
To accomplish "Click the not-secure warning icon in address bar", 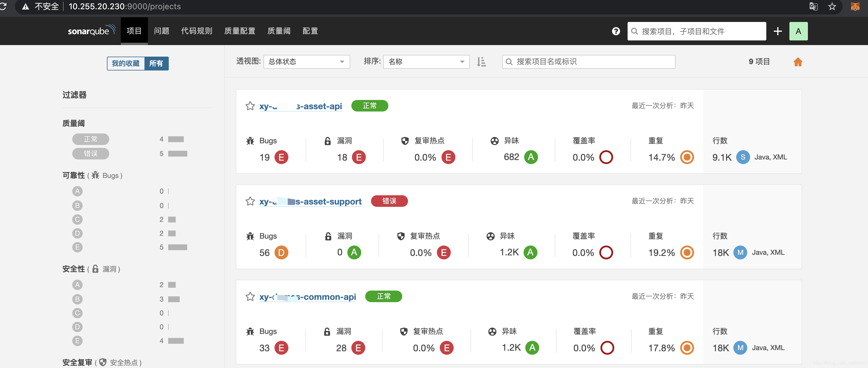I will [26, 6].
